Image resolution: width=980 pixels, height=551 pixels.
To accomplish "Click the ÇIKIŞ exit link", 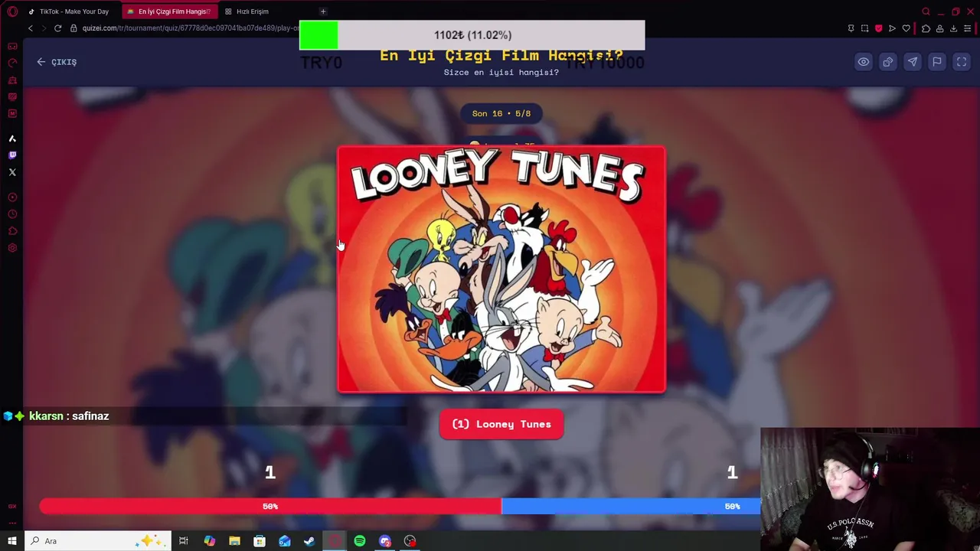I will pos(57,62).
